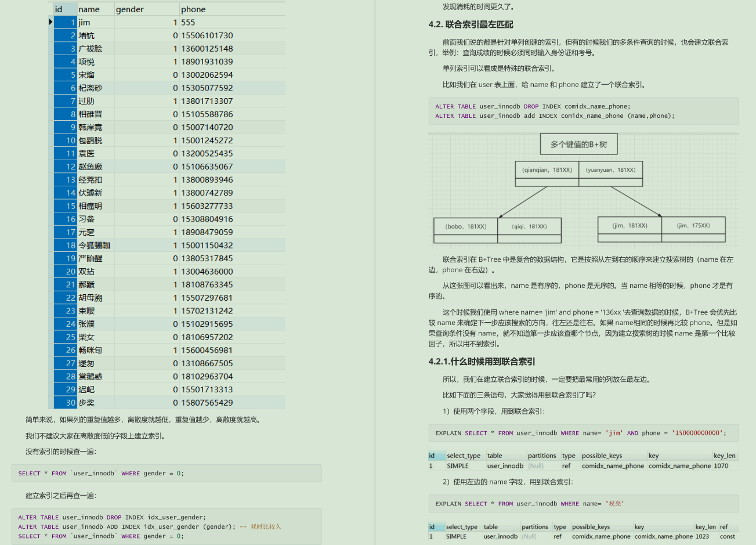Click phone number '15007140720'
Viewport: 756px width, 545px height.
coord(207,127)
